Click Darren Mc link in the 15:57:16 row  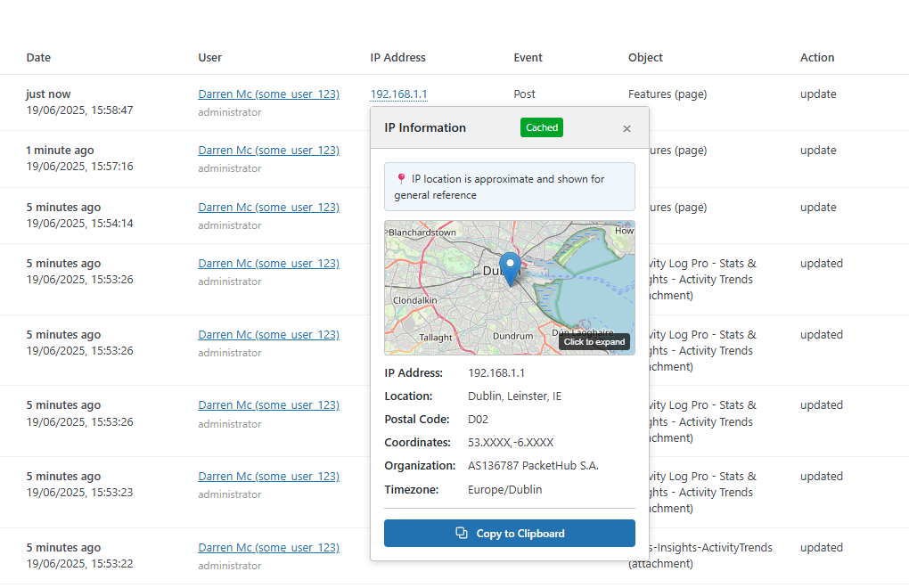[268, 150]
